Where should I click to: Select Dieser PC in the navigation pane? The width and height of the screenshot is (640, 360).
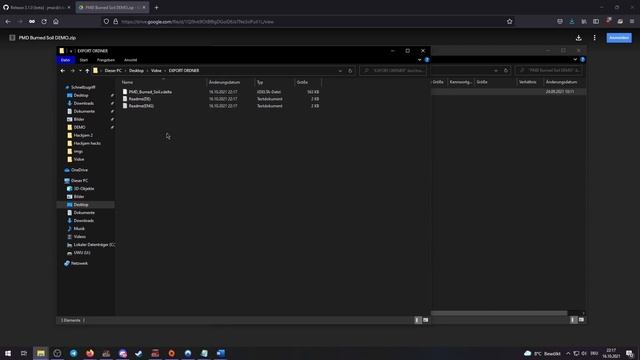pyautogui.click(x=79, y=180)
